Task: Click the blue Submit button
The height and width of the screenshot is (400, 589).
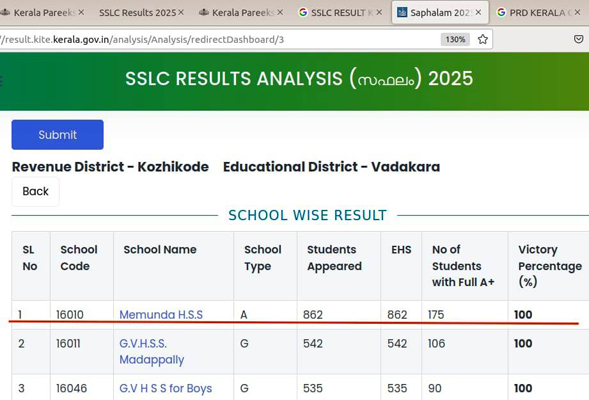Action: tap(57, 135)
